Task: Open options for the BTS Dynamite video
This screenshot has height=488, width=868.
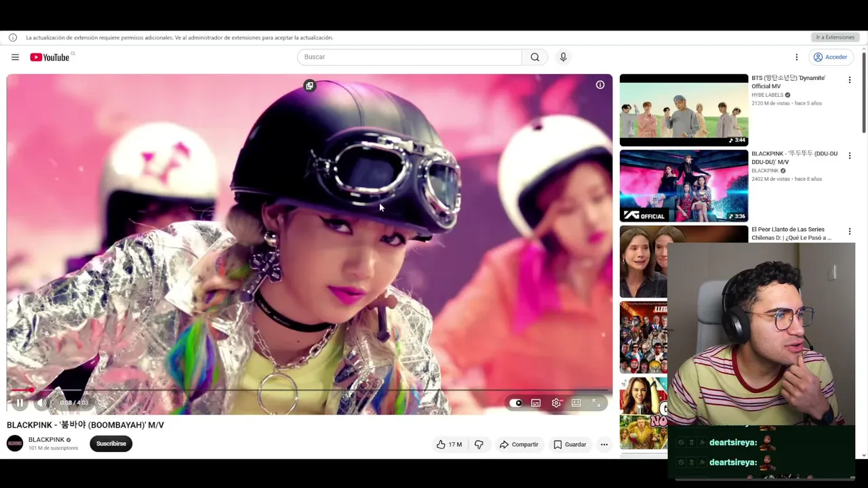Action: click(849, 80)
